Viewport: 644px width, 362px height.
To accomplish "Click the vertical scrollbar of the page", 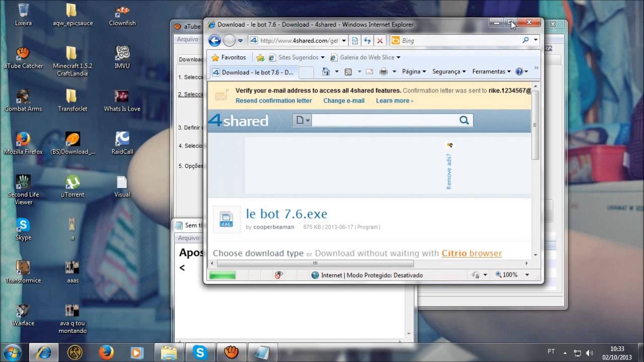I will click(x=535, y=125).
